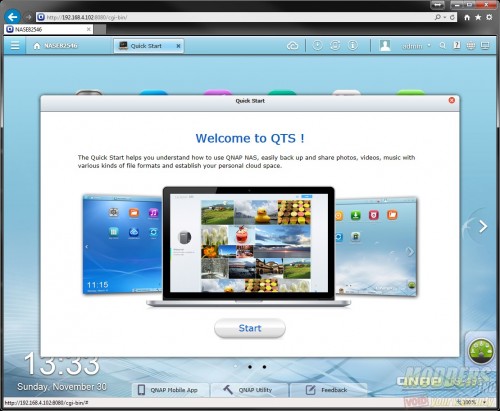Image resolution: width=500 pixels, height=411 pixels.
Task: Click the browser address bar URL
Action: 87,17
